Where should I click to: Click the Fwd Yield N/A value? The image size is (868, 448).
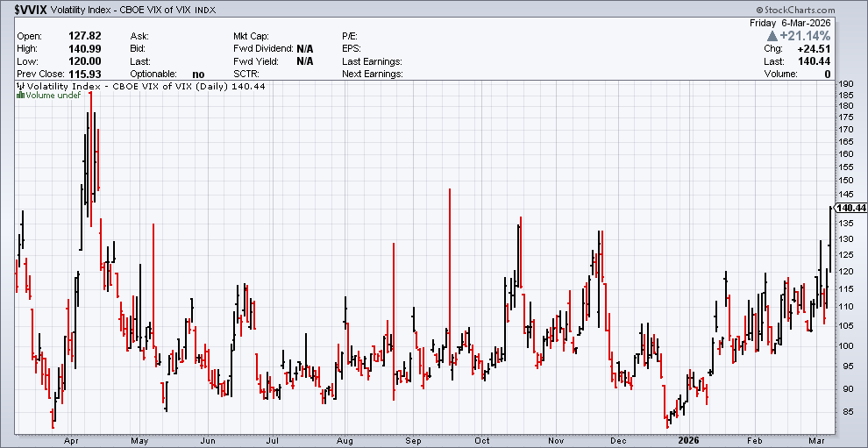(304, 61)
